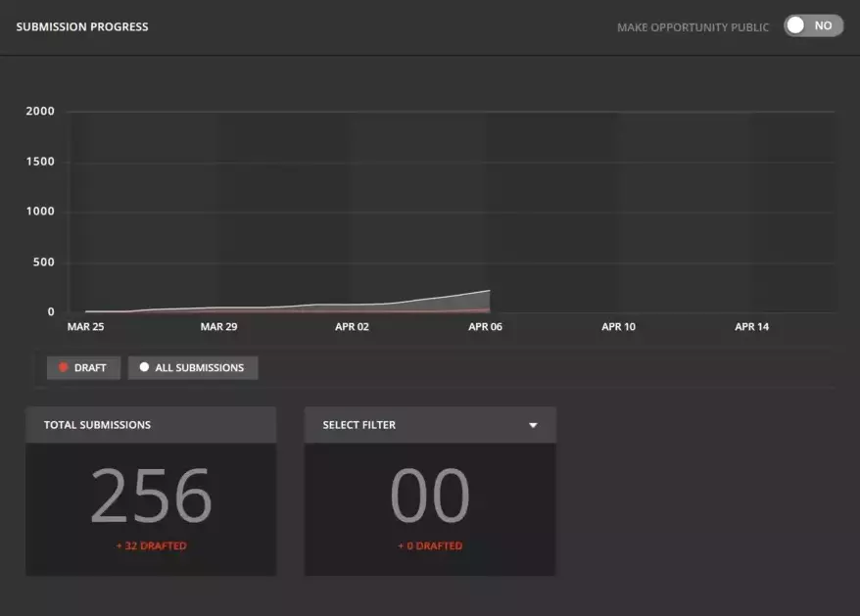Click the 1000 y-axis value
Image resolution: width=860 pixels, height=616 pixels.
pos(40,212)
